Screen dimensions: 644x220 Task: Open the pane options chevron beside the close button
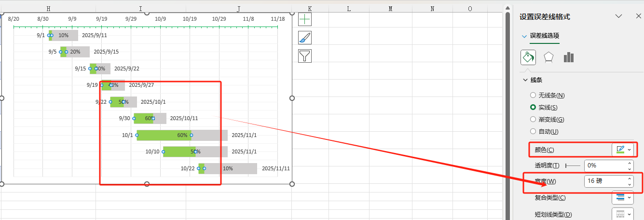(619, 16)
